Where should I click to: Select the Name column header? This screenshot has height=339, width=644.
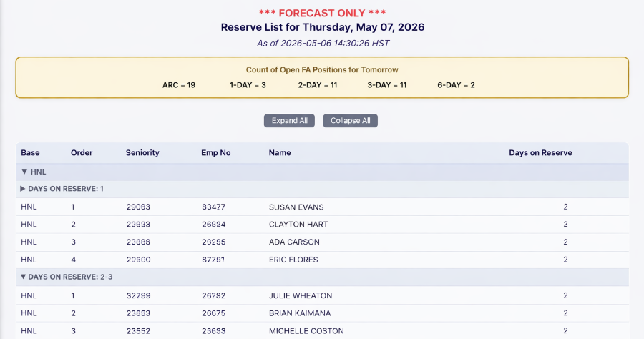tap(280, 152)
